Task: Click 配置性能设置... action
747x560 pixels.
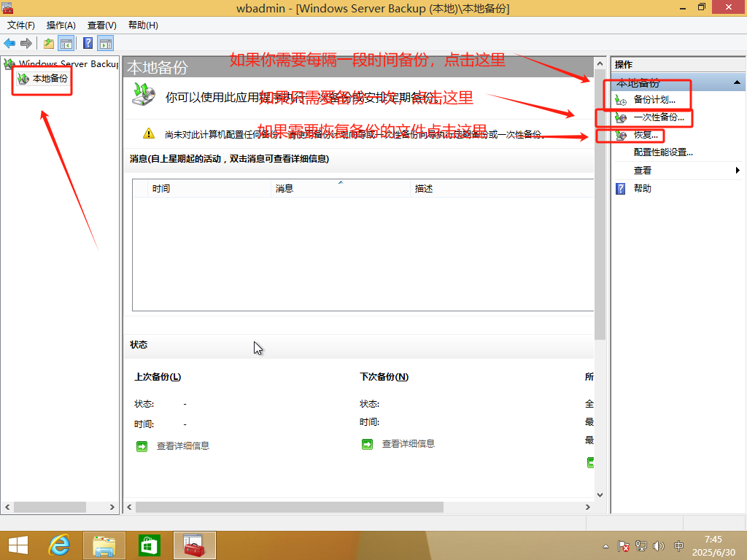Action: click(663, 152)
